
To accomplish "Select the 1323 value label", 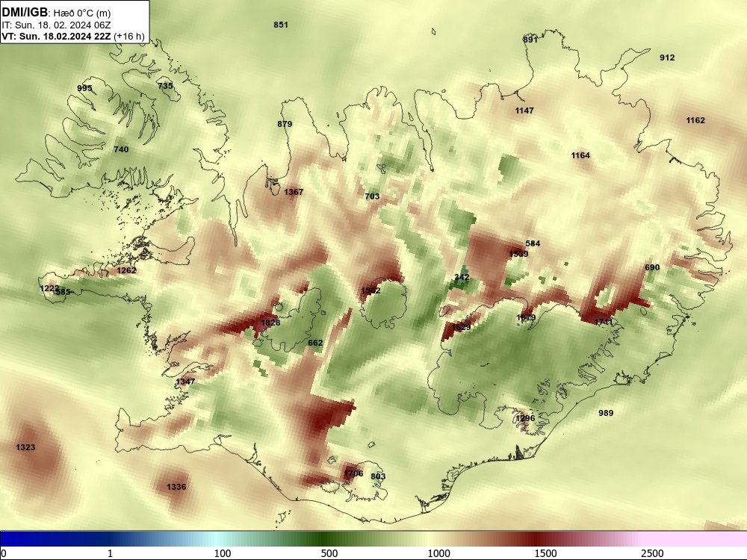I will pos(25,447).
